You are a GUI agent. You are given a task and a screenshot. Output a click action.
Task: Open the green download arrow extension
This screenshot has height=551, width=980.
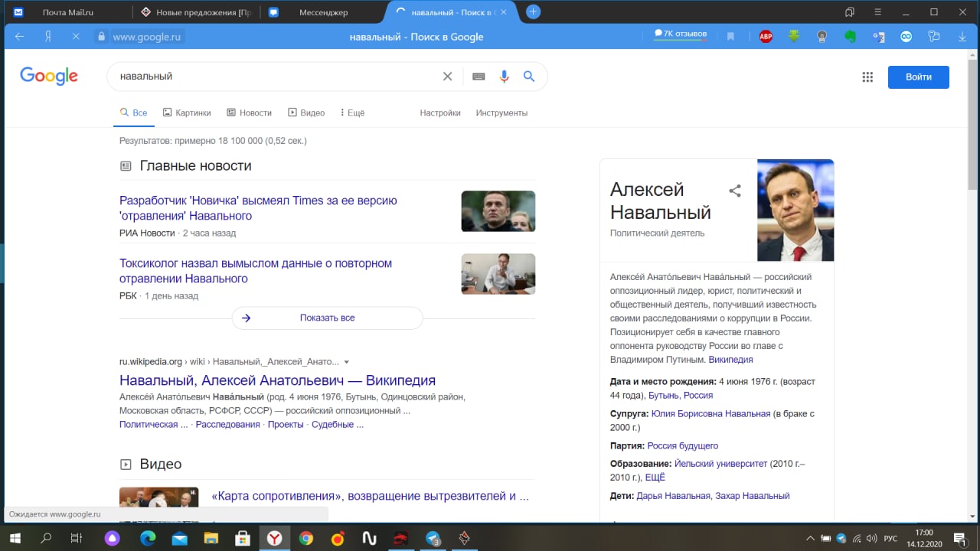pyautogui.click(x=794, y=36)
